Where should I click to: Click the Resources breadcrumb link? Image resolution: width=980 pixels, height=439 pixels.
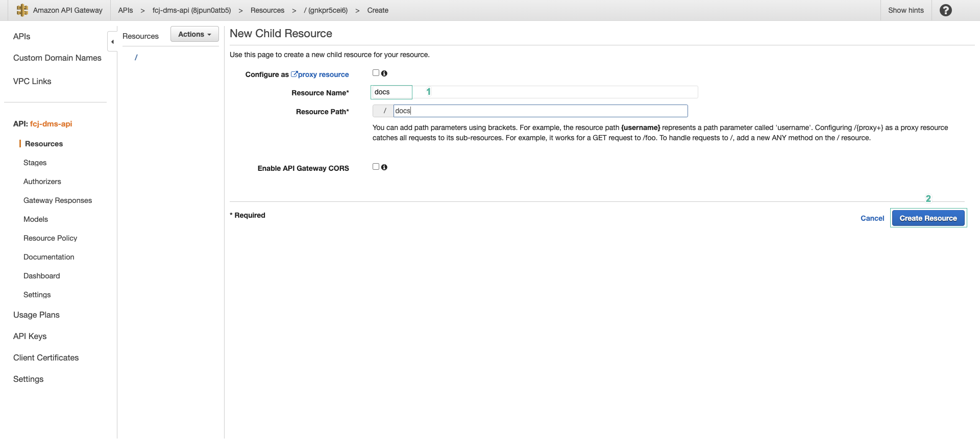(267, 10)
